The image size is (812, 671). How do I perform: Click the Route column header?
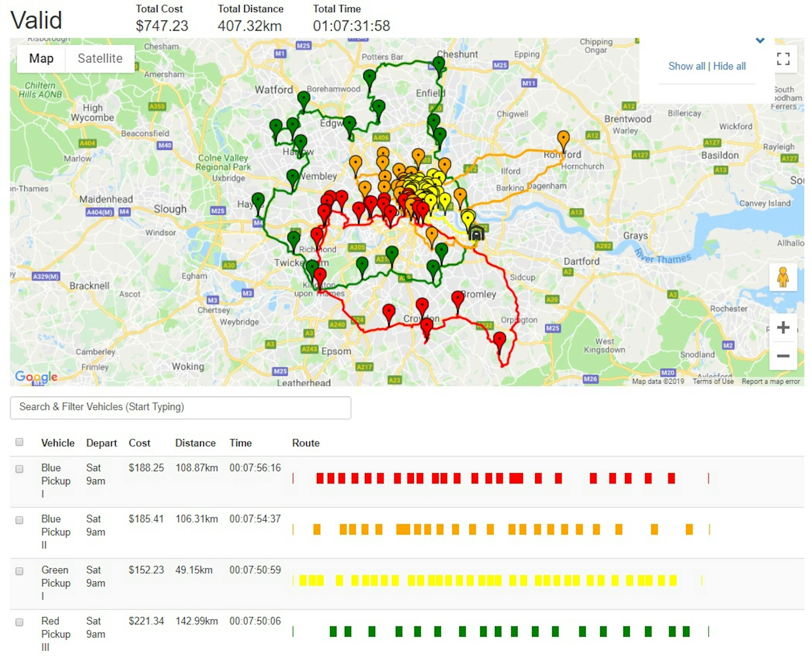(x=306, y=443)
